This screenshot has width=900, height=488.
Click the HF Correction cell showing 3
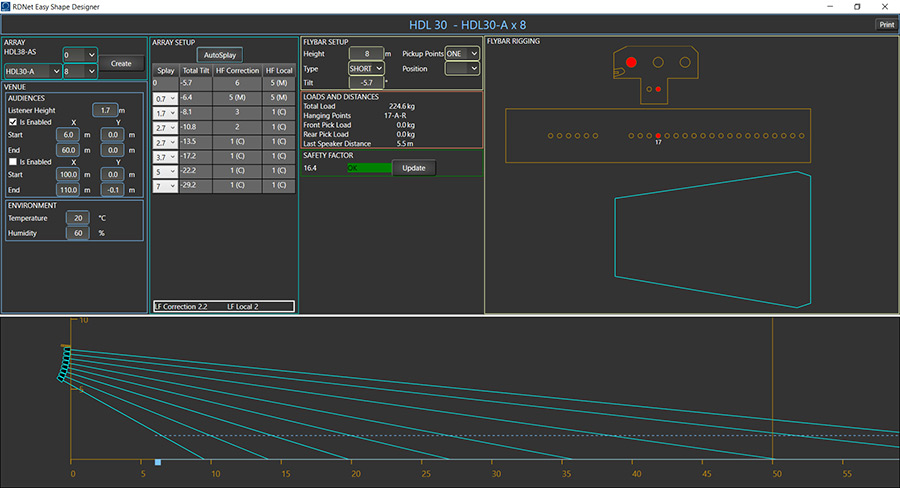[237, 112]
